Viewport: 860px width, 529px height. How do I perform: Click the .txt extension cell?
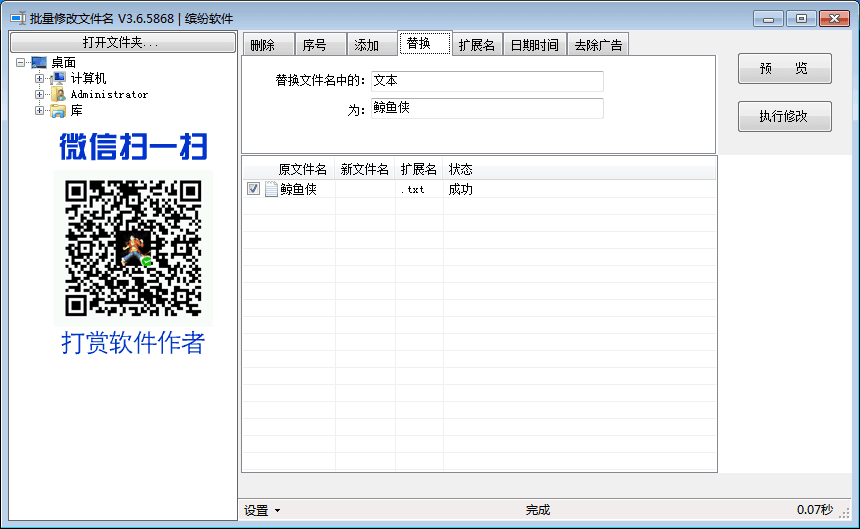click(412, 190)
